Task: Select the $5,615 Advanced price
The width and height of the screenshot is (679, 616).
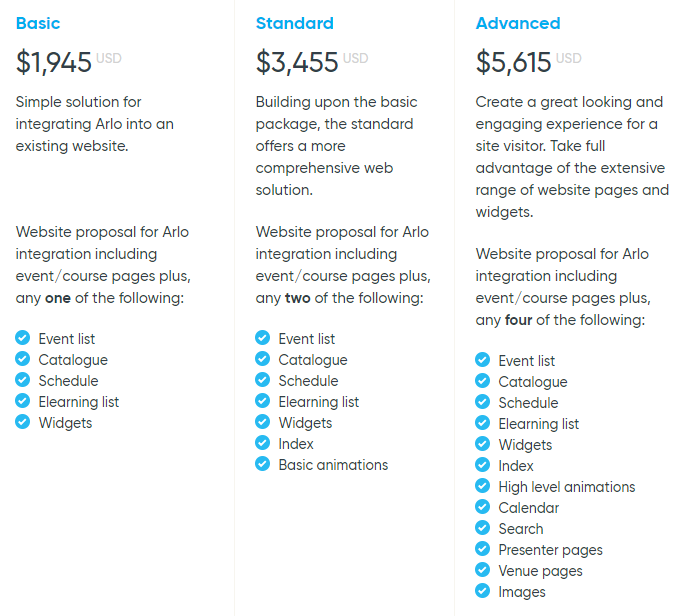Action: 514,62
